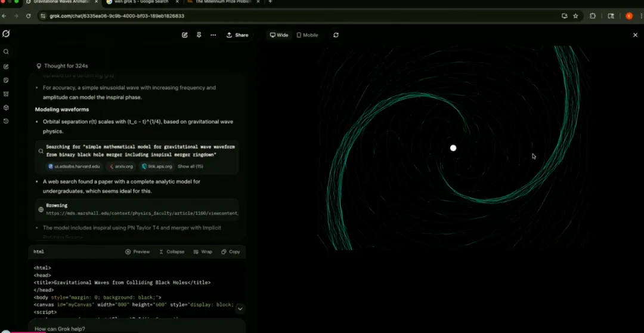The width and height of the screenshot is (644, 333).
Task: Click the pin conversation icon
Action: point(199,35)
